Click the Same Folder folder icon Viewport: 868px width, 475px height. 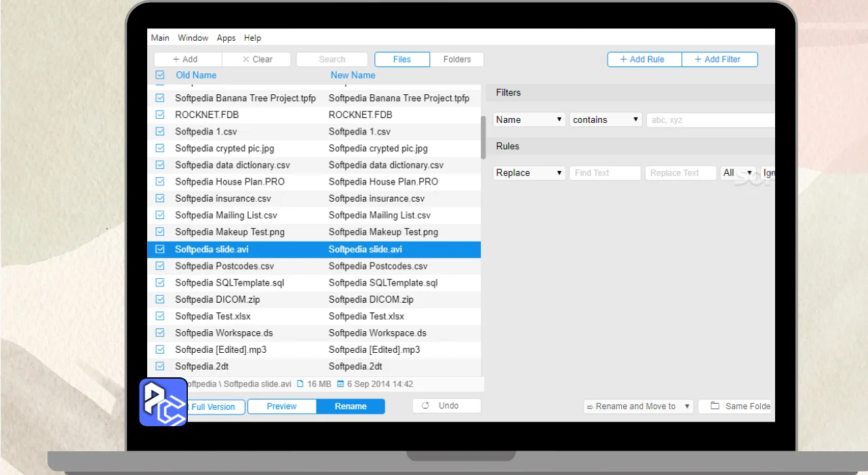click(715, 406)
